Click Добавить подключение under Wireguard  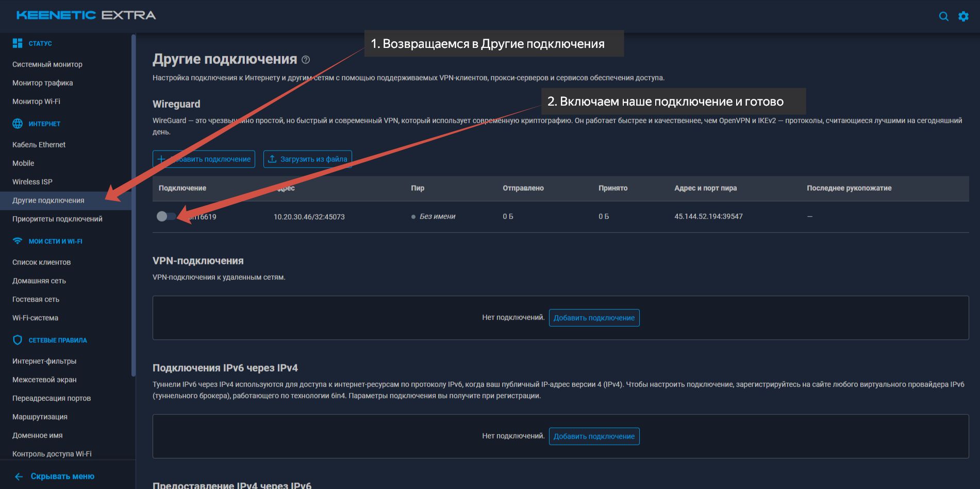(204, 159)
